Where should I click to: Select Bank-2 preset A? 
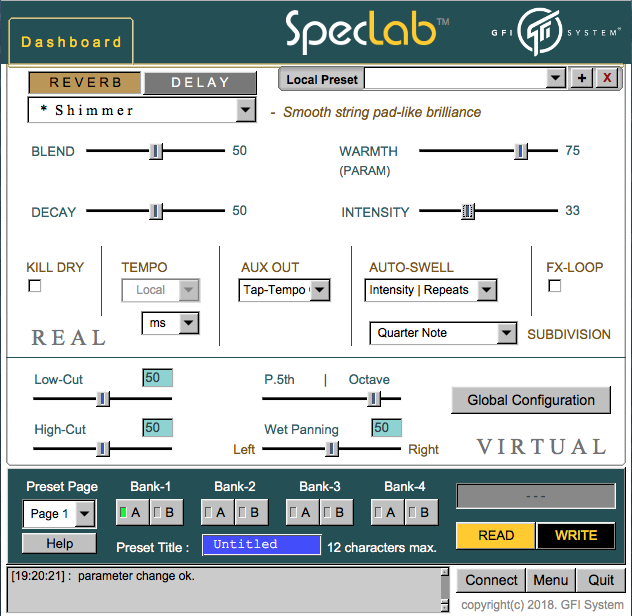tap(217, 512)
